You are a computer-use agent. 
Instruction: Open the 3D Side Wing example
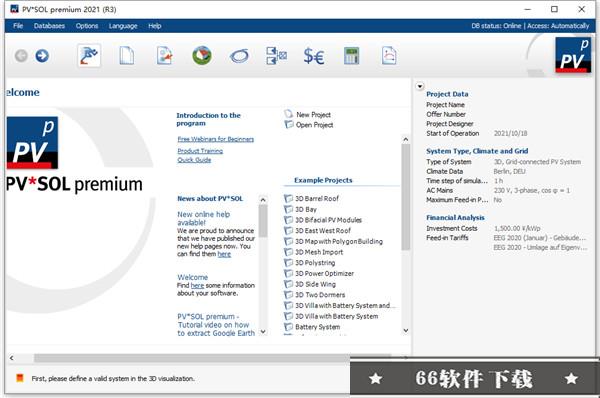click(x=315, y=284)
